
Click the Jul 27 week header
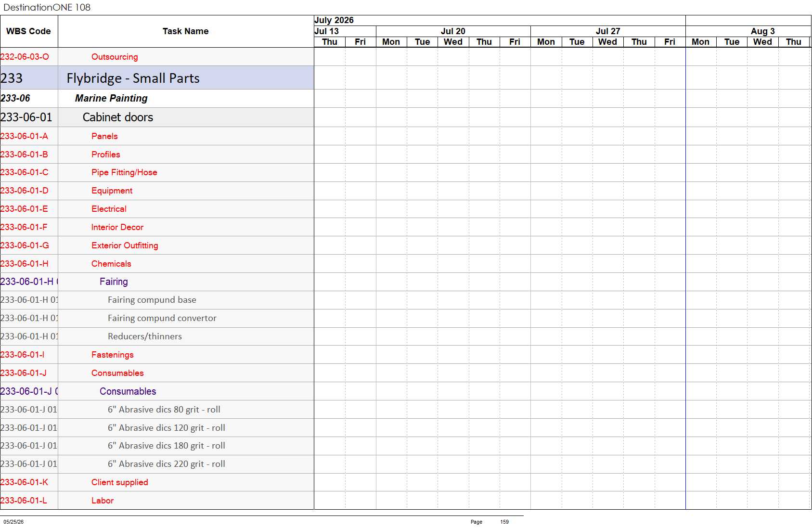(608, 31)
